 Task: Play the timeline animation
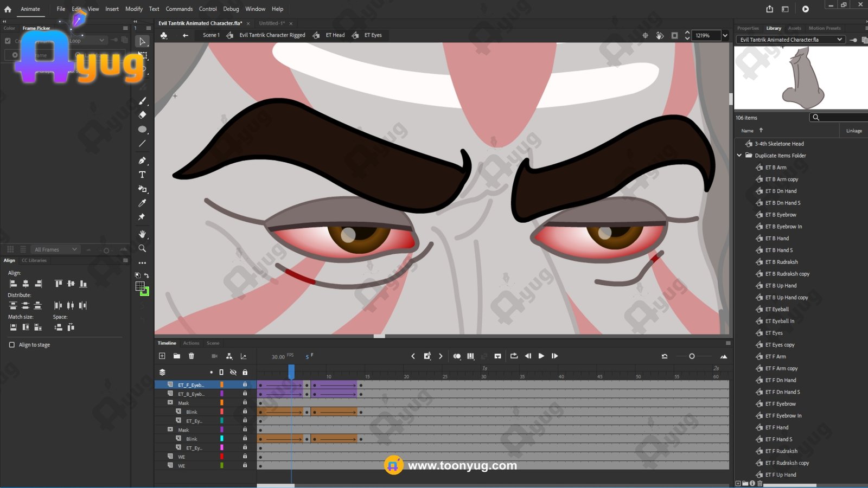[541, 356]
